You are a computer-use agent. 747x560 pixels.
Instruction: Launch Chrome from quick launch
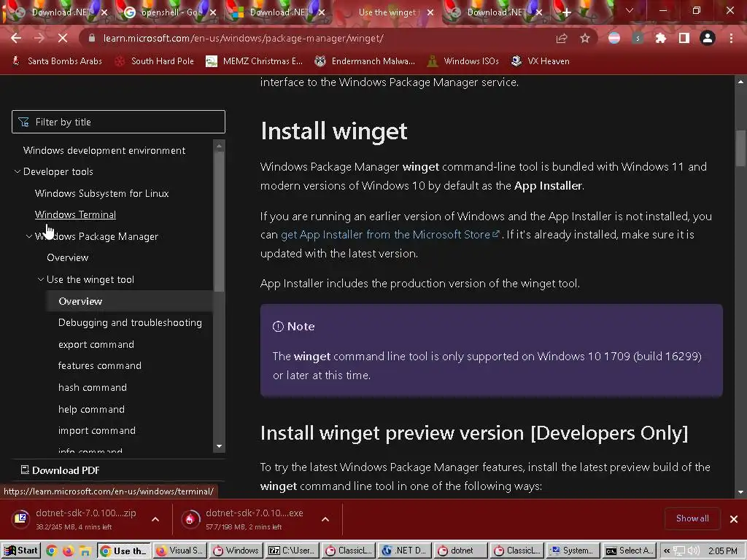(x=52, y=551)
